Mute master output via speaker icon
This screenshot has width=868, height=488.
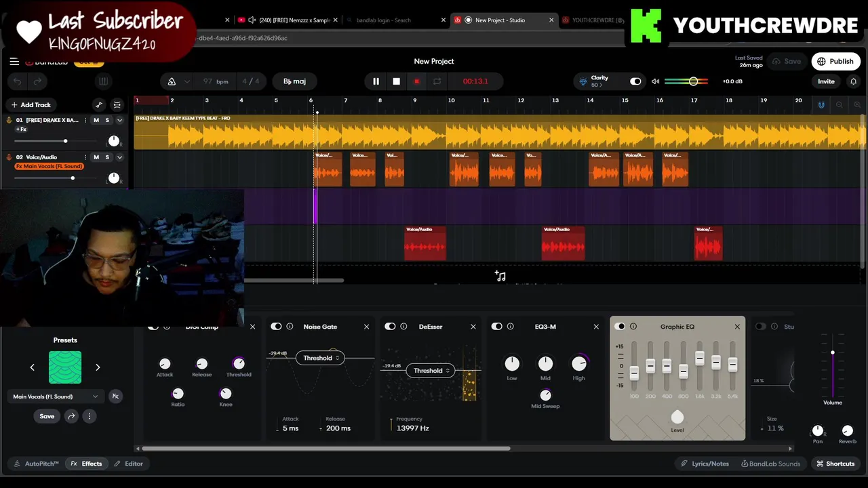point(655,81)
